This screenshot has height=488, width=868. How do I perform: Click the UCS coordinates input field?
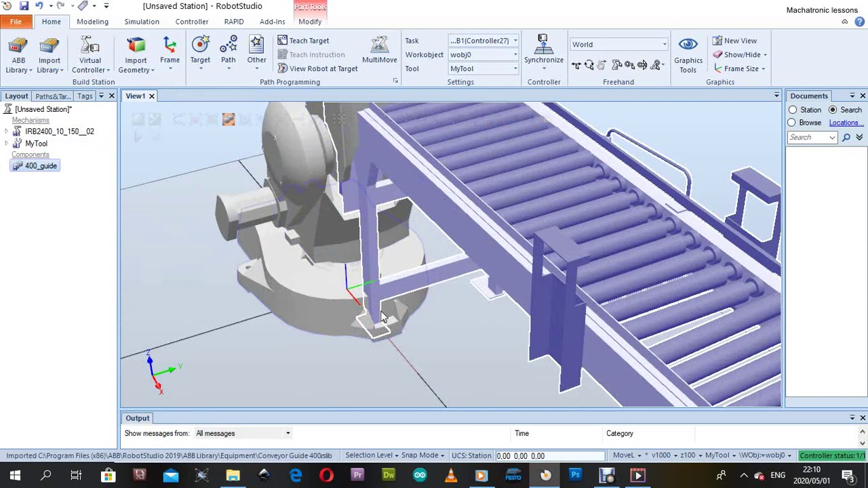pos(550,456)
